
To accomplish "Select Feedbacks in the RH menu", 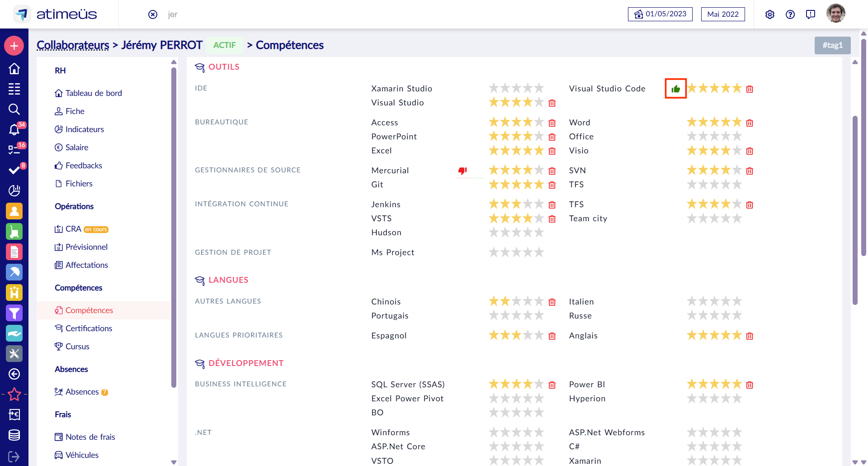I will [84, 166].
